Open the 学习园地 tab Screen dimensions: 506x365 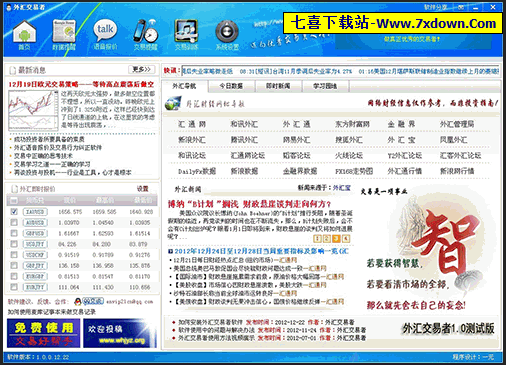(x=325, y=86)
